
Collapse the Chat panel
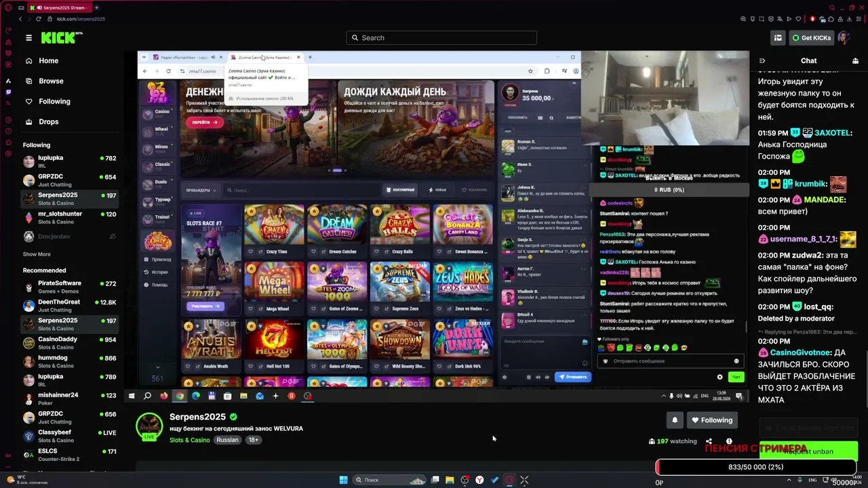point(762,61)
